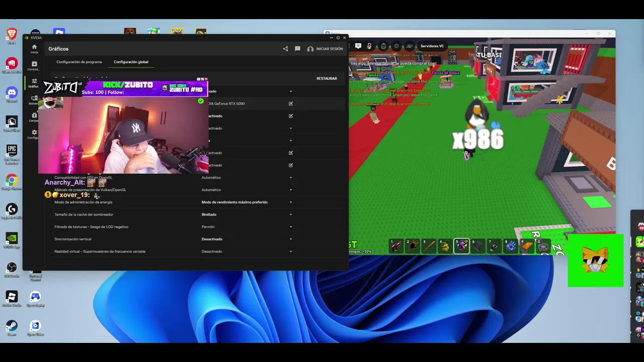Expand Tamaño de la caché del sombreador dropdown
The image size is (644, 362).
click(x=291, y=215)
